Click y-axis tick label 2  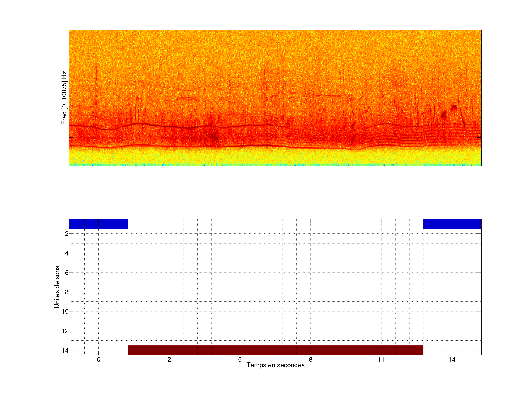67,233
